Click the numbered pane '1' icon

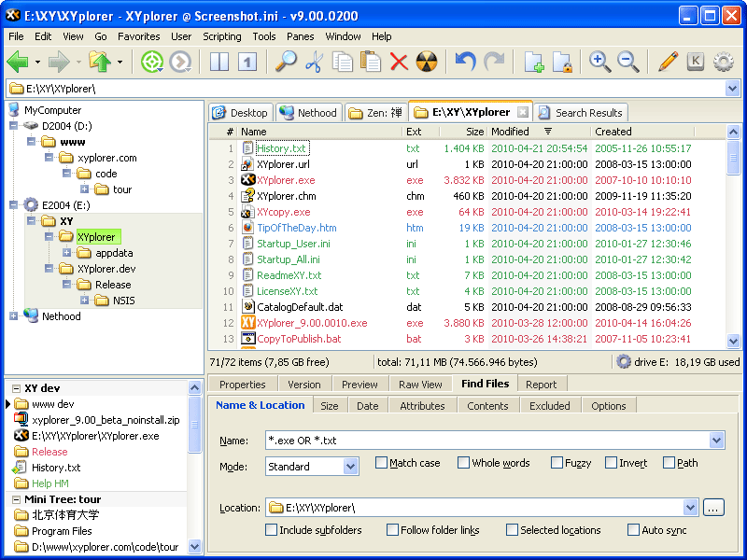click(x=247, y=62)
